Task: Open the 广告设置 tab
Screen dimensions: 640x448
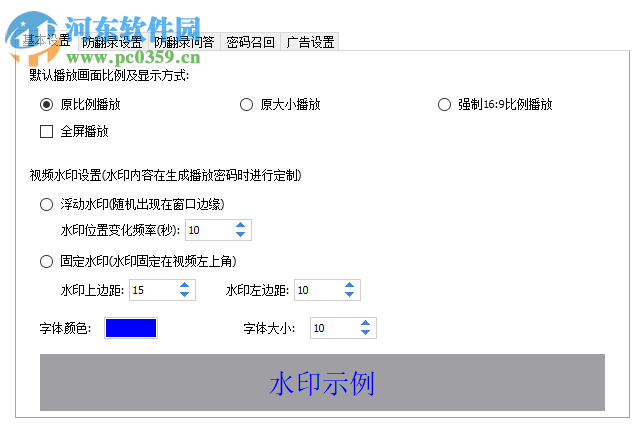Action: tap(310, 42)
